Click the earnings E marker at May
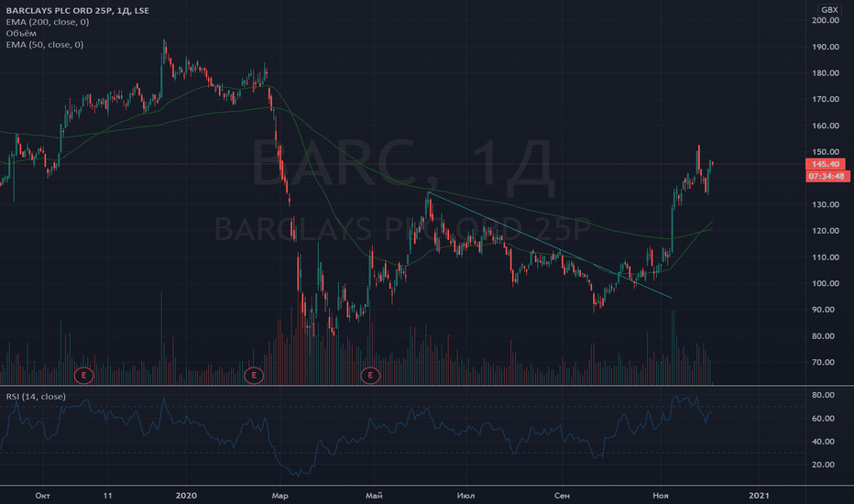 [x=370, y=375]
